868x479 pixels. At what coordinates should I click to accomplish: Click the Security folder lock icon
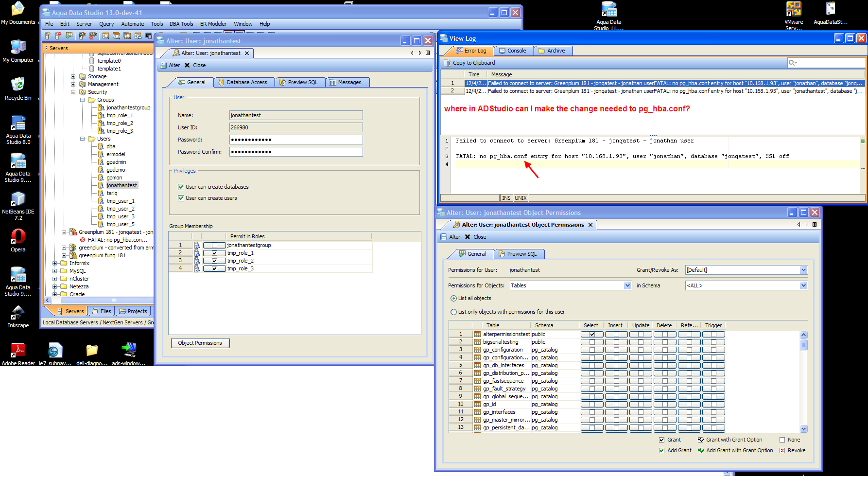coord(83,92)
